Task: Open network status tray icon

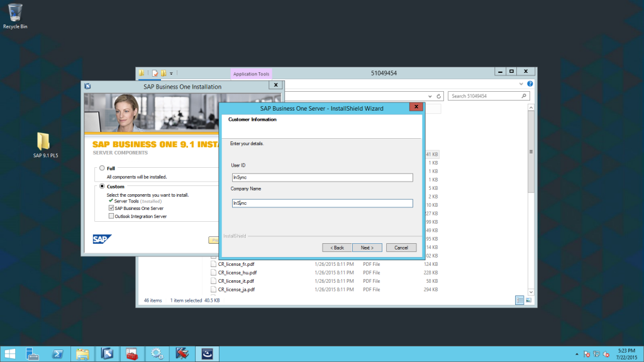Action: (x=596, y=354)
